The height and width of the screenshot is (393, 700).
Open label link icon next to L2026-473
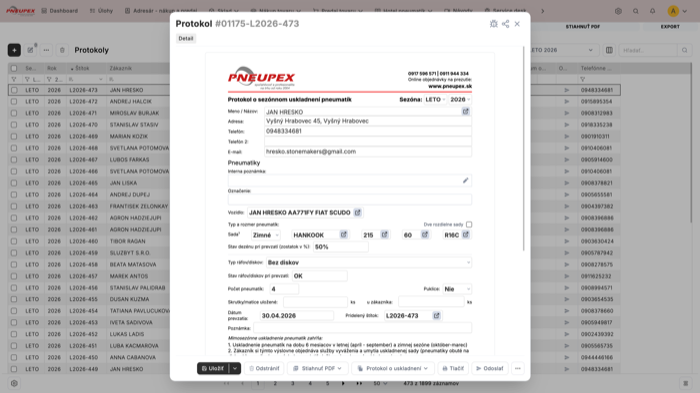[x=437, y=315]
